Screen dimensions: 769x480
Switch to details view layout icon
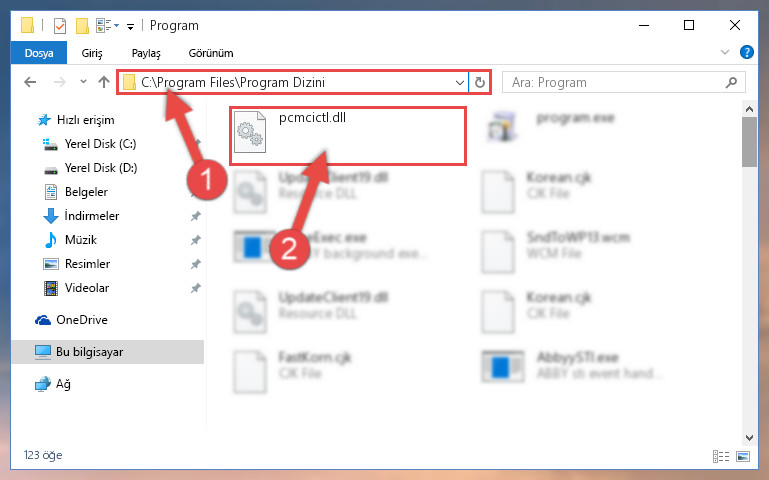click(720, 456)
